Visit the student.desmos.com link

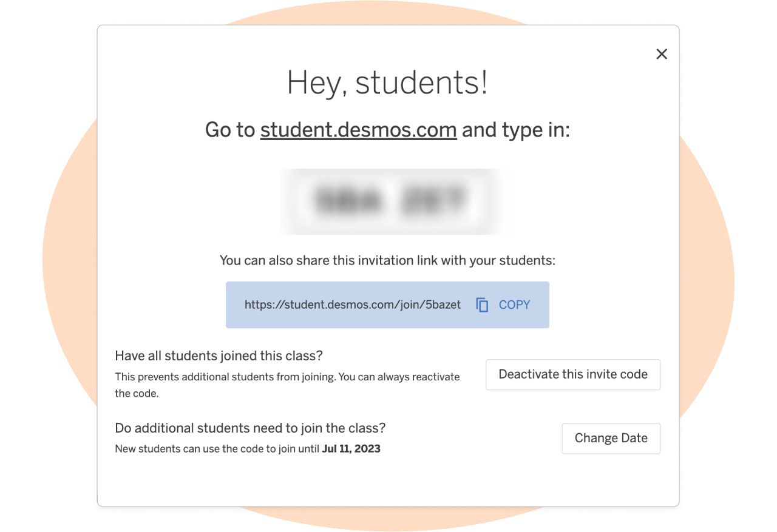pyautogui.click(x=358, y=129)
